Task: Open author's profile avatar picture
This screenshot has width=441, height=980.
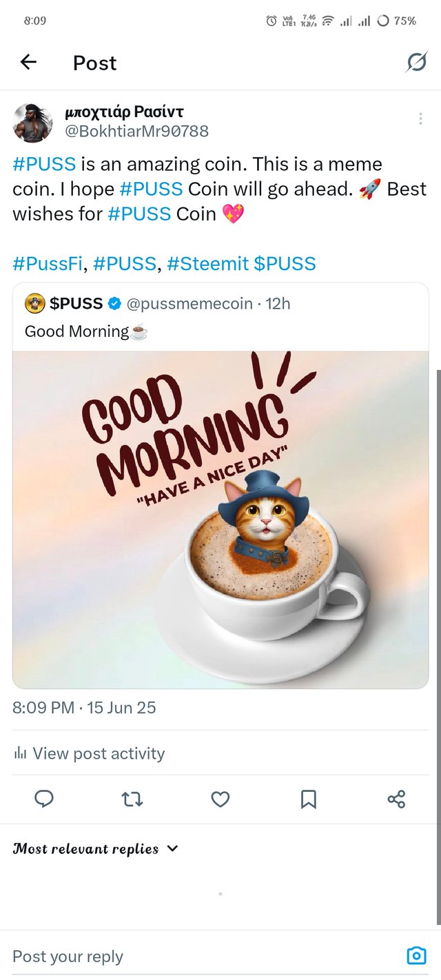Action: click(32, 122)
